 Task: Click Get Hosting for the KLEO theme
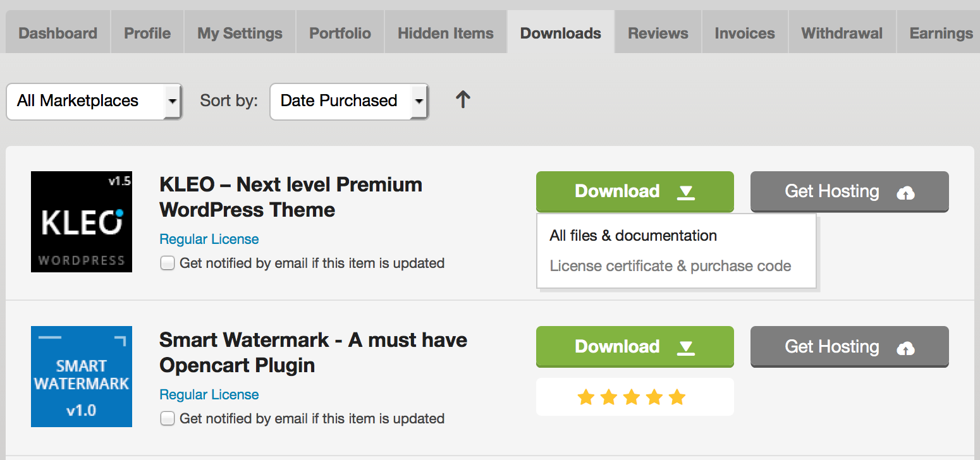pos(850,191)
